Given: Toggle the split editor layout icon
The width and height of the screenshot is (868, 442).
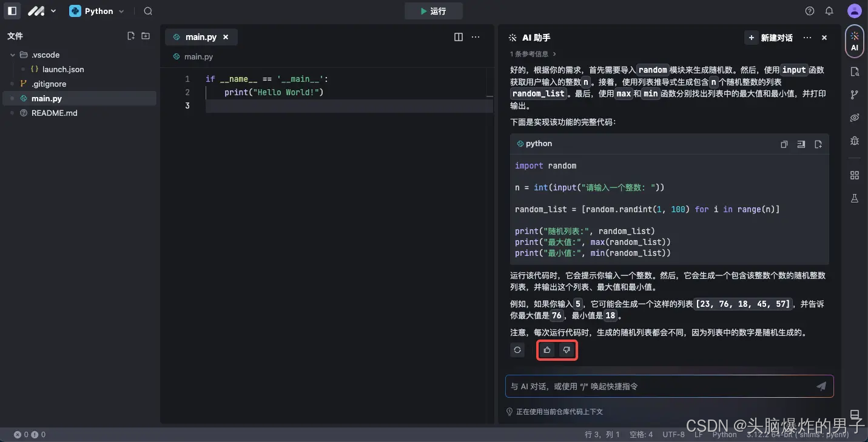Looking at the screenshot, I should point(458,37).
